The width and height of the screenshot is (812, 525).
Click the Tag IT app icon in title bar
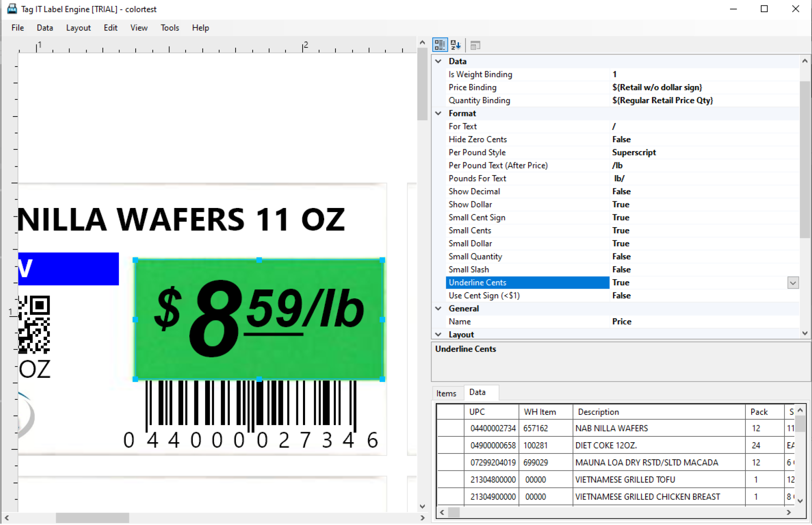12,9
